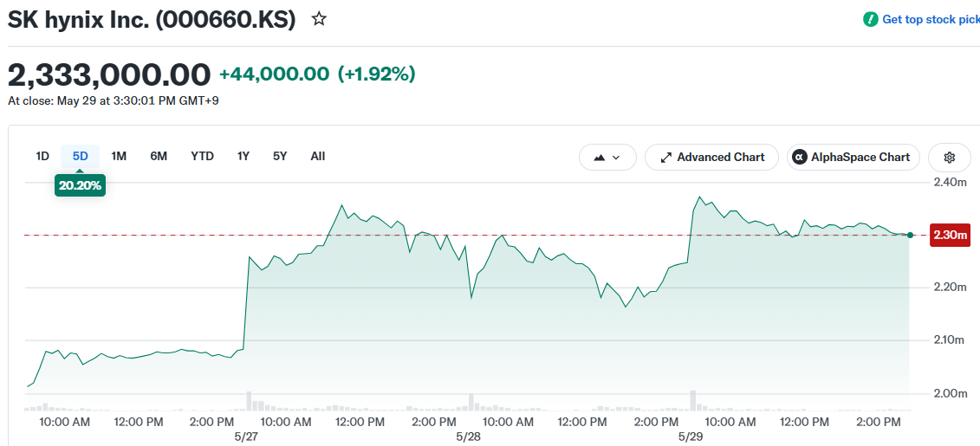The image size is (980, 446).
Task: Select the 1M time range tab
Action: (119, 156)
